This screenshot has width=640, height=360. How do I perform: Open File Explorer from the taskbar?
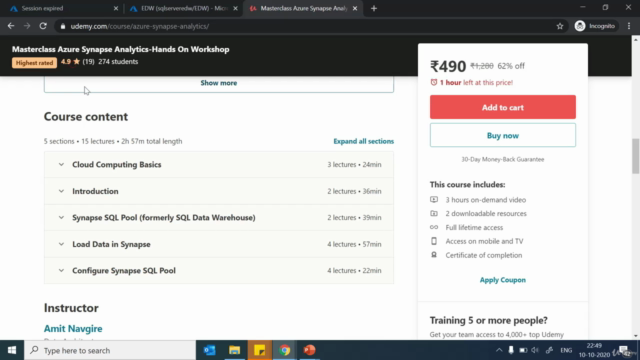[x=234, y=350]
